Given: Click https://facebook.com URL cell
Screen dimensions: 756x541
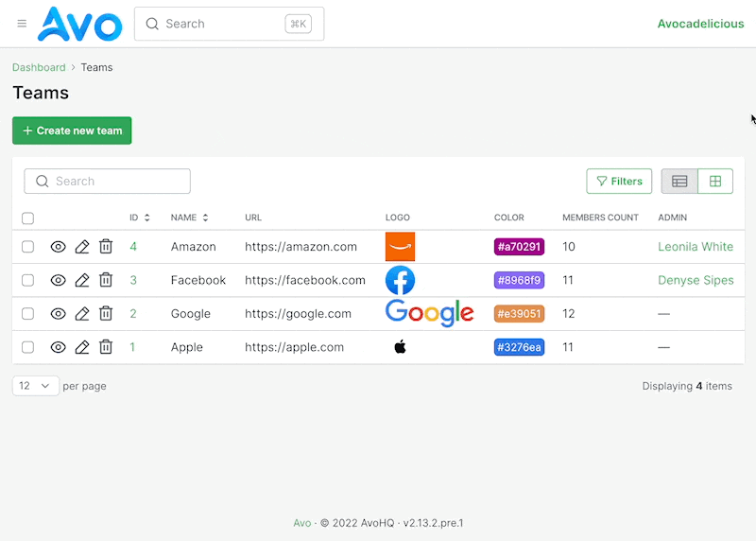Looking at the screenshot, I should coord(305,280).
